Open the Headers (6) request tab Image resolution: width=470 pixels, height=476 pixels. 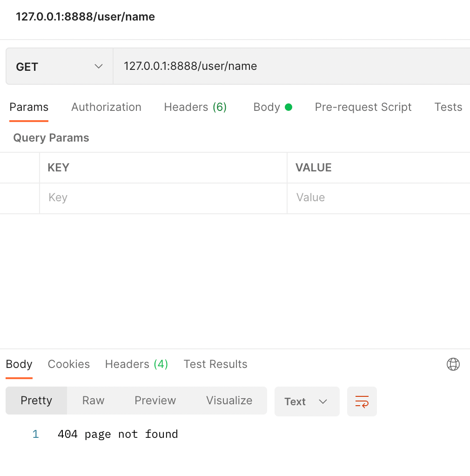click(195, 107)
